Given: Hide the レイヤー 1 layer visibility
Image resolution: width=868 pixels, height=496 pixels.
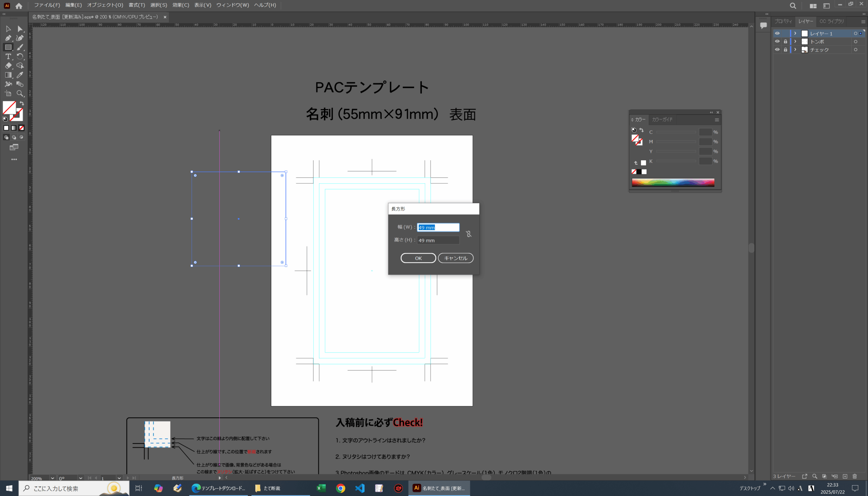Looking at the screenshot, I should (777, 33).
